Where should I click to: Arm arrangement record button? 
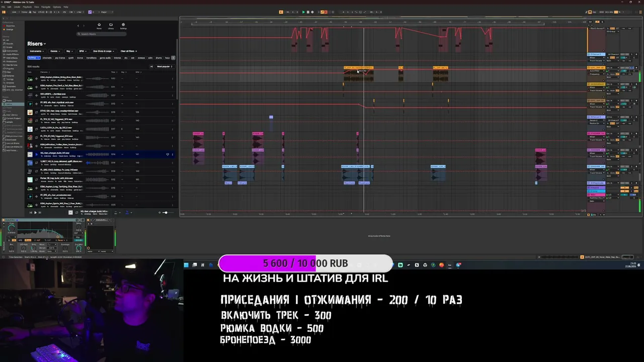(312, 12)
